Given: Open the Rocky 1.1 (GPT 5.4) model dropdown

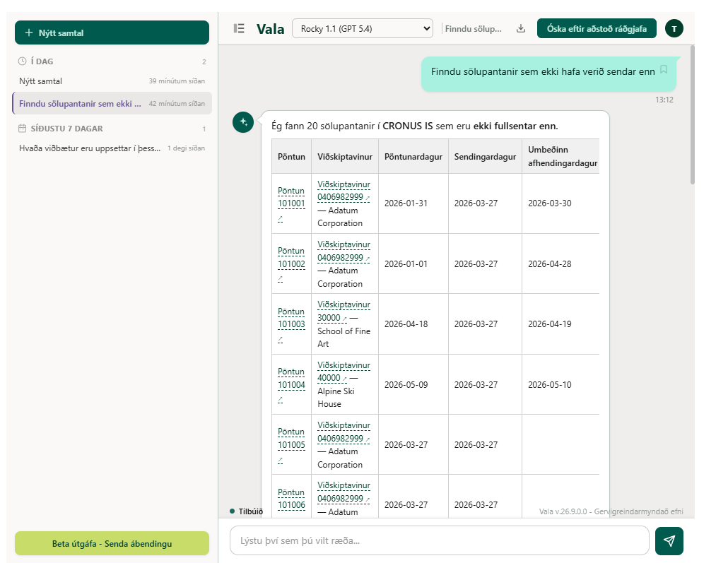Looking at the screenshot, I should coord(363,29).
